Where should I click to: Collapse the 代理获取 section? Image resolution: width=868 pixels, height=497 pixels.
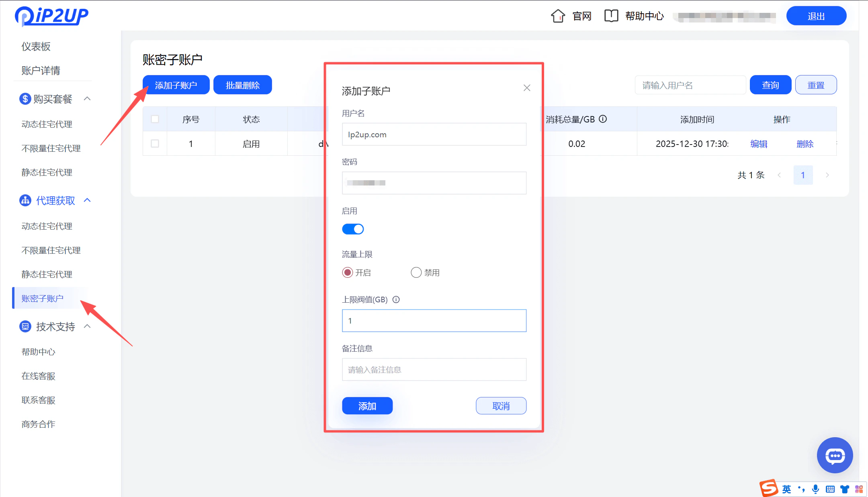88,200
